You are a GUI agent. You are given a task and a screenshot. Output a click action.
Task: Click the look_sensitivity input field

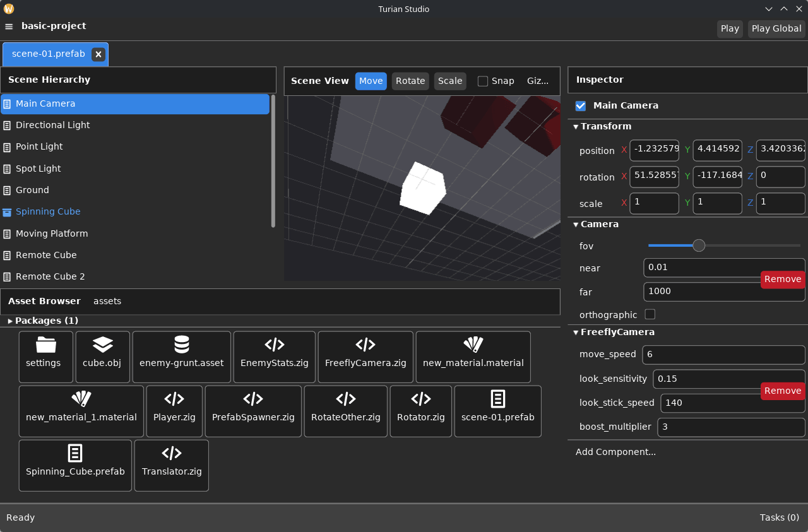click(729, 379)
